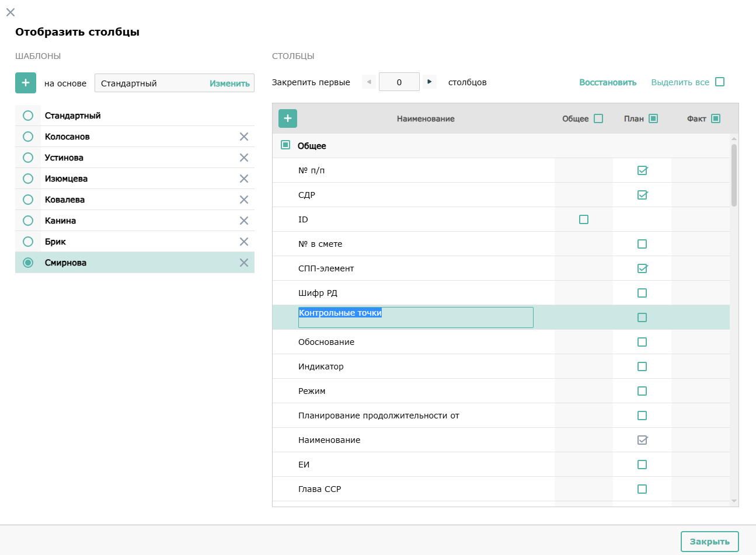Delete the Смирнова template
This screenshot has width=756, height=555.
click(244, 263)
